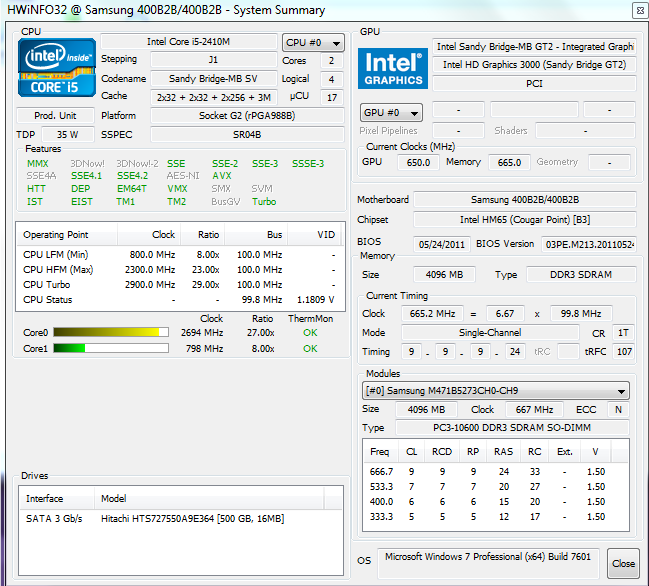649x586 pixels.
Task: Click the Socket G2 (rPGA988B) platform field
Action: coord(247,115)
